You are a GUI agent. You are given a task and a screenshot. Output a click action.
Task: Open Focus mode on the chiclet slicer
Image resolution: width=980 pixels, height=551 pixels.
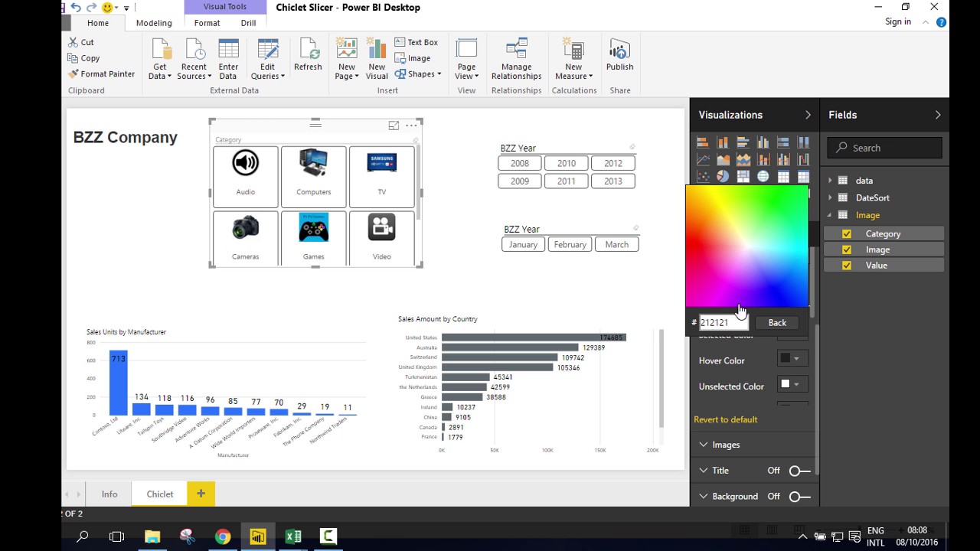tap(394, 126)
